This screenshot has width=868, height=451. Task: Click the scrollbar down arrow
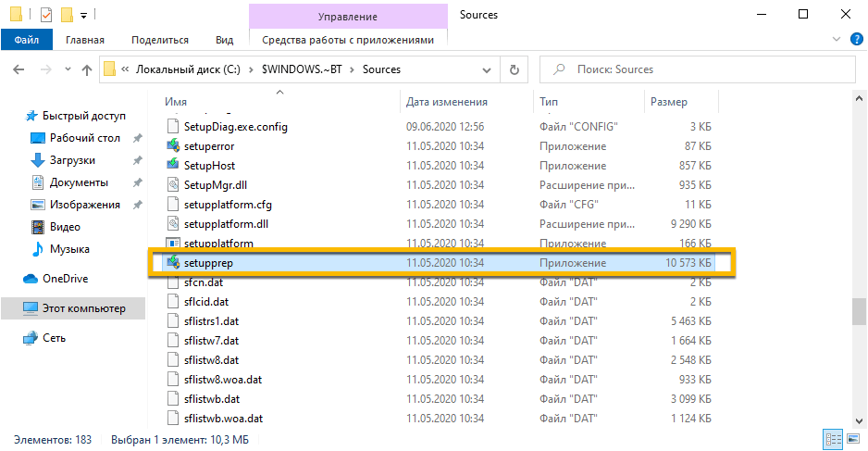(x=859, y=420)
